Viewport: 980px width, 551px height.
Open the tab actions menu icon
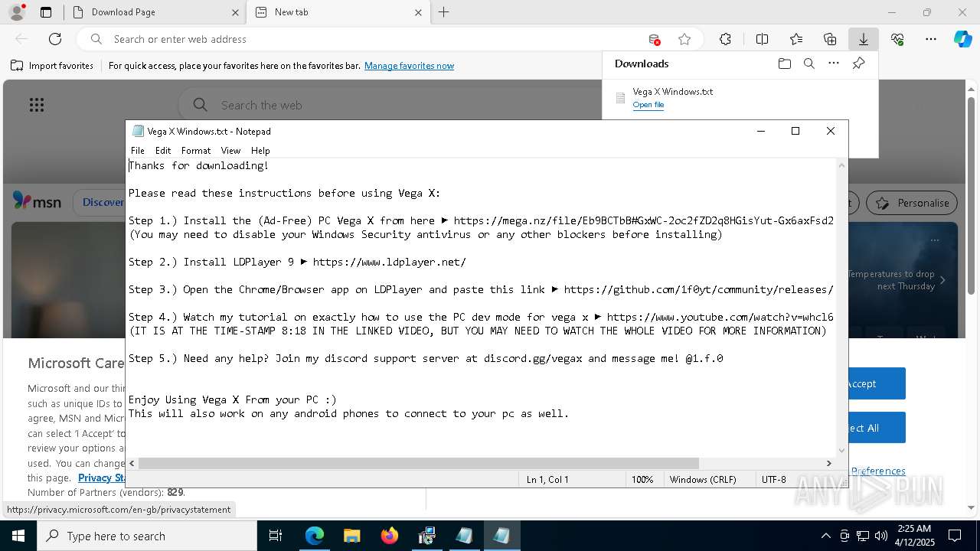click(46, 12)
